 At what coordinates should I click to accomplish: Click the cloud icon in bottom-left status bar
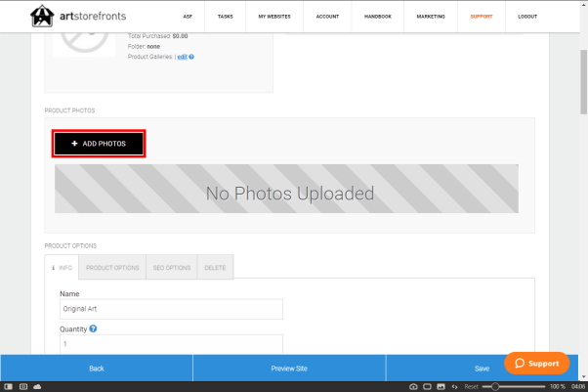36,387
